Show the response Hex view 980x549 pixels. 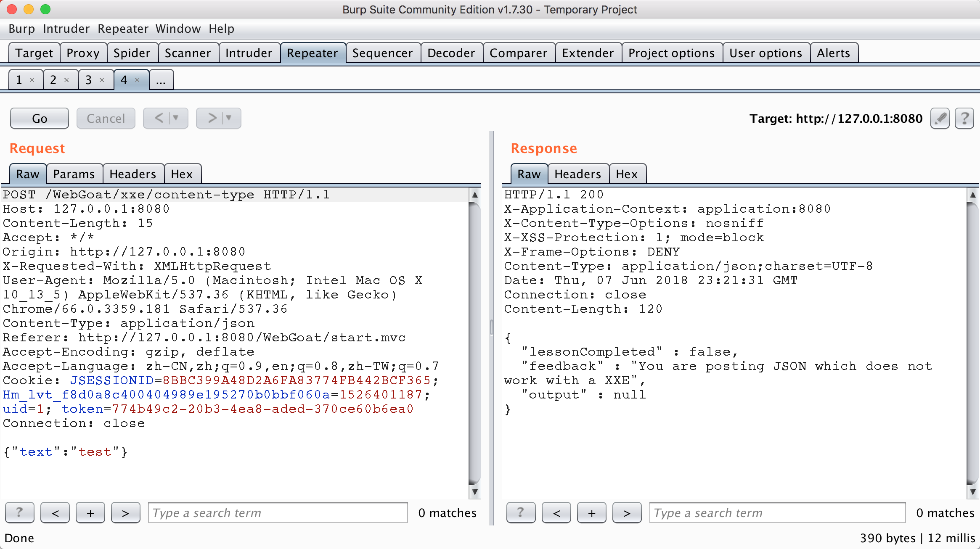(x=627, y=174)
